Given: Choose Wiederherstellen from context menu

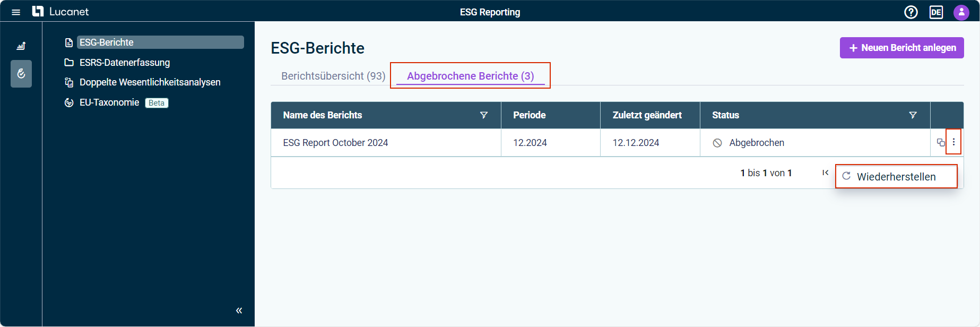Looking at the screenshot, I should pos(896,176).
